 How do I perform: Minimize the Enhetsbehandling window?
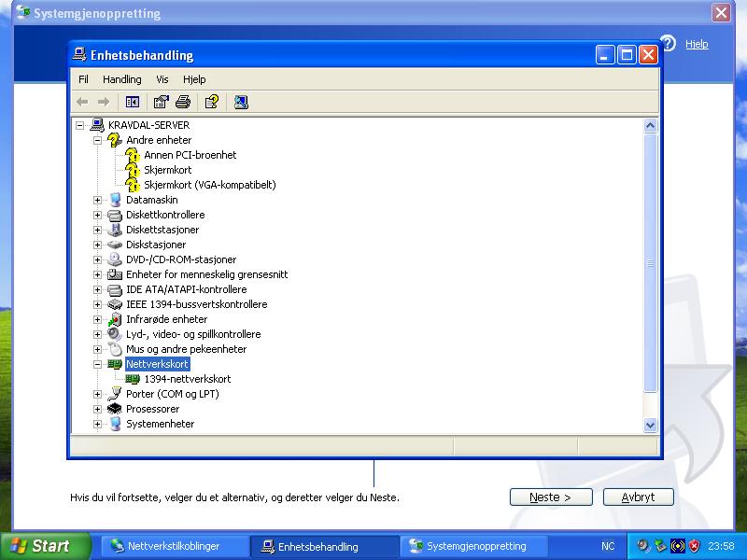click(x=604, y=55)
